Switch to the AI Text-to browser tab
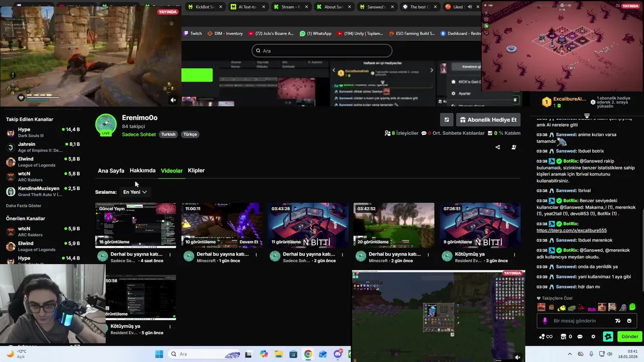The width and height of the screenshot is (644, 362). 248,7
